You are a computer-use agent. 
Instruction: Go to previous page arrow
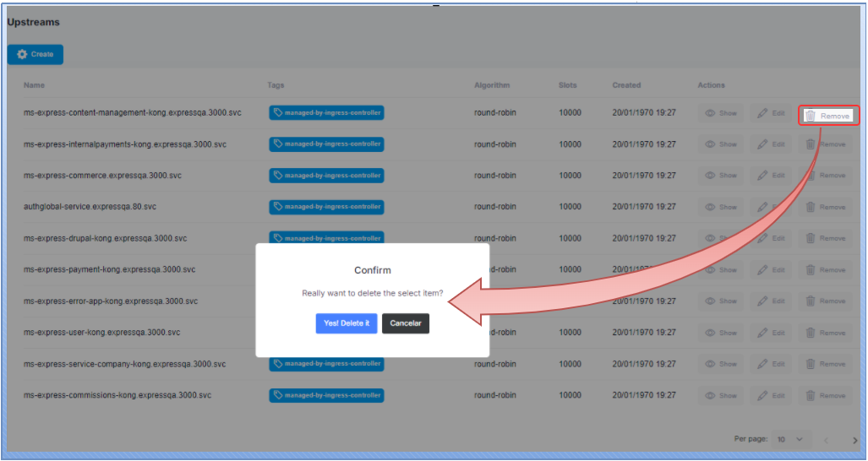(x=826, y=440)
